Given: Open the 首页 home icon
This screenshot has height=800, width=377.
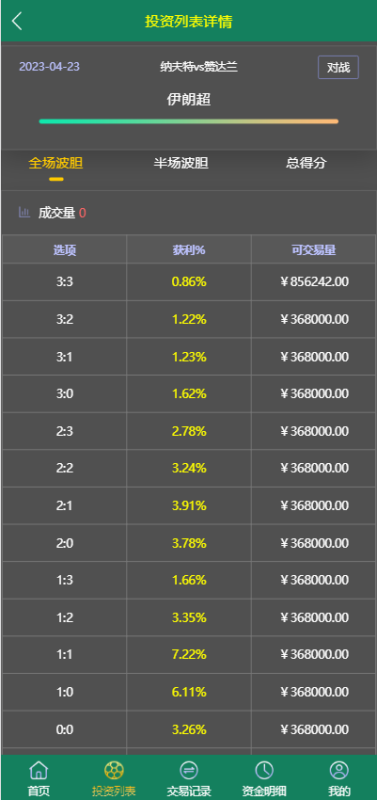Looking at the screenshot, I should coord(39,770).
